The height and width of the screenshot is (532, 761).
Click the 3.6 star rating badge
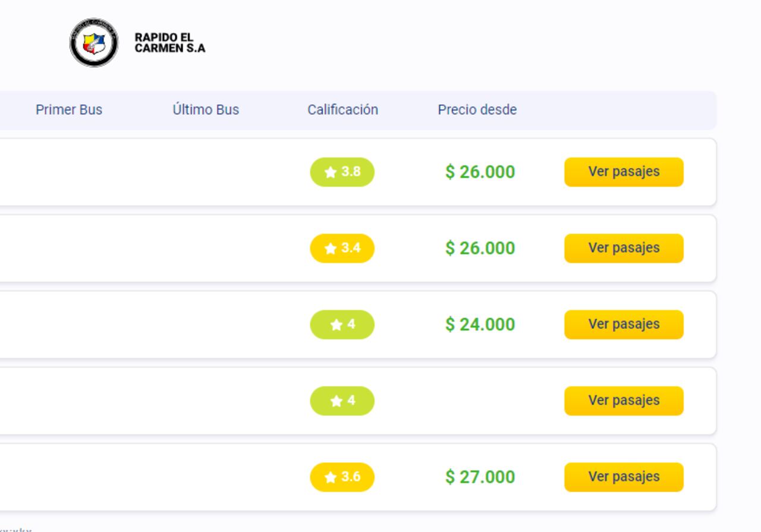point(342,477)
